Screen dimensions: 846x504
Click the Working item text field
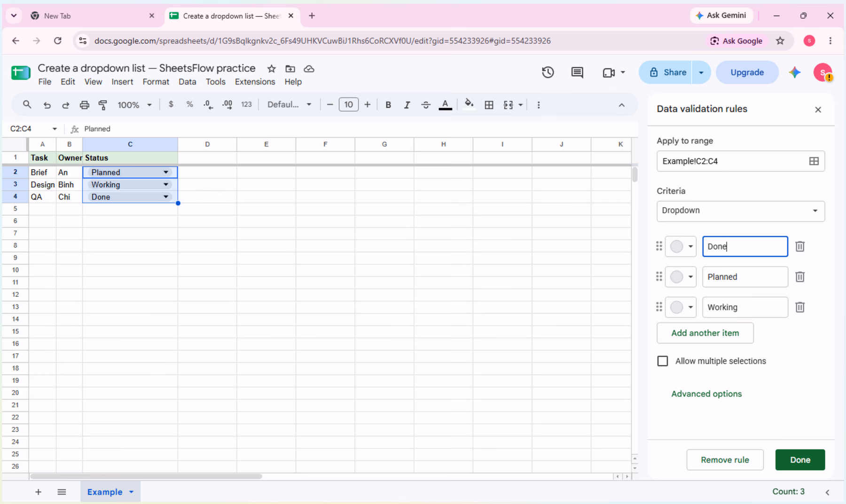[745, 307]
